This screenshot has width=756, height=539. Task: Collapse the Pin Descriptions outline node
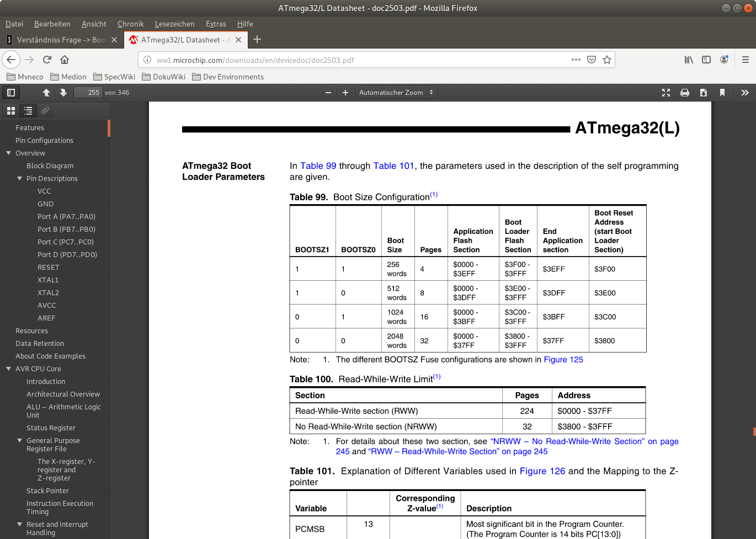[x=19, y=178]
